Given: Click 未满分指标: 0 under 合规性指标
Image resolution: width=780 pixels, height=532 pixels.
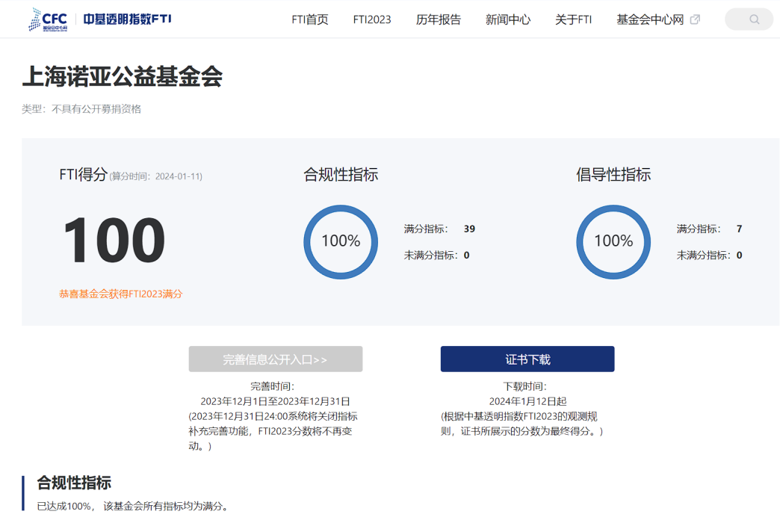Looking at the screenshot, I should 437,256.
